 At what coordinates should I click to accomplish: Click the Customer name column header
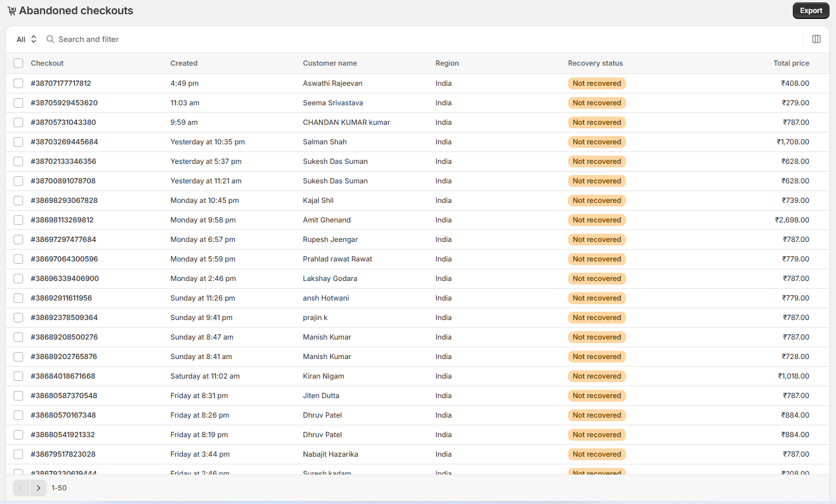[x=330, y=63]
